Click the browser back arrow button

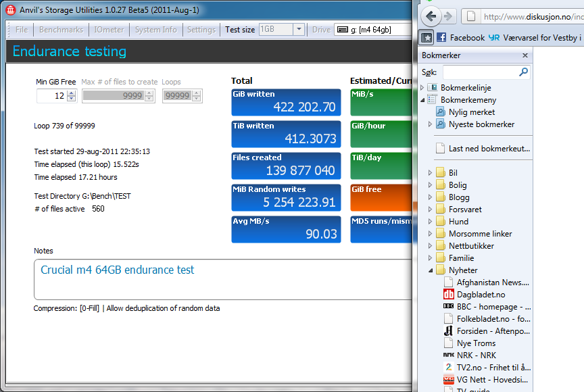pyautogui.click(x=431, y=16)
